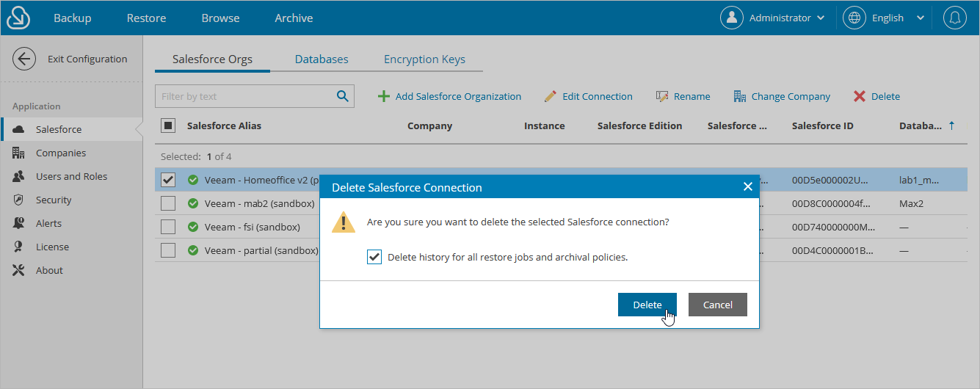
Task: Open the Browse menu
Action: point(220,18)
